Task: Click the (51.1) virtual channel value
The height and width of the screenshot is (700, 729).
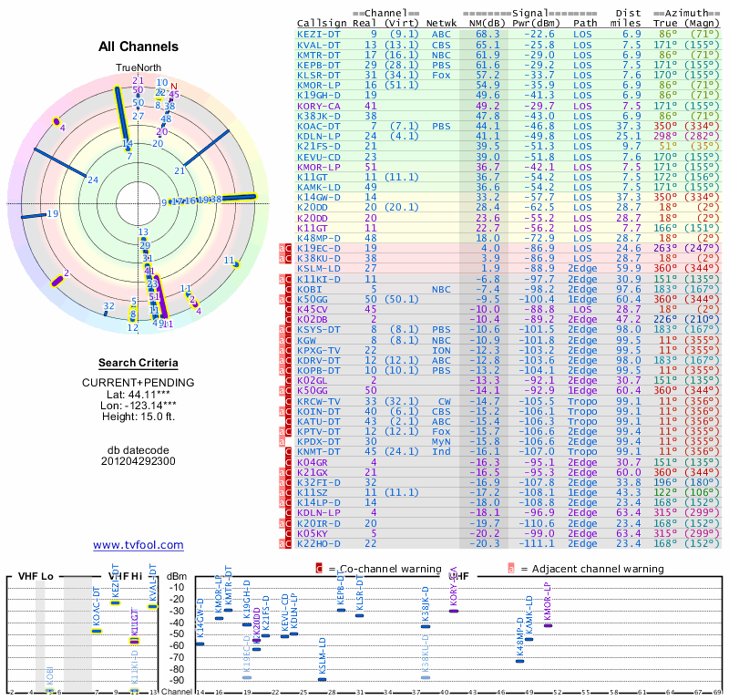Action: tap(402, 86)
